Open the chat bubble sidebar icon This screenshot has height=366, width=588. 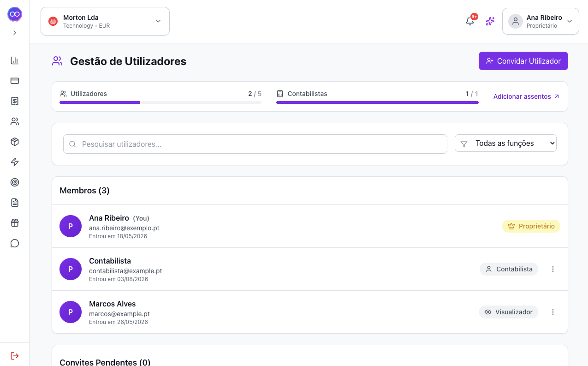15,243
